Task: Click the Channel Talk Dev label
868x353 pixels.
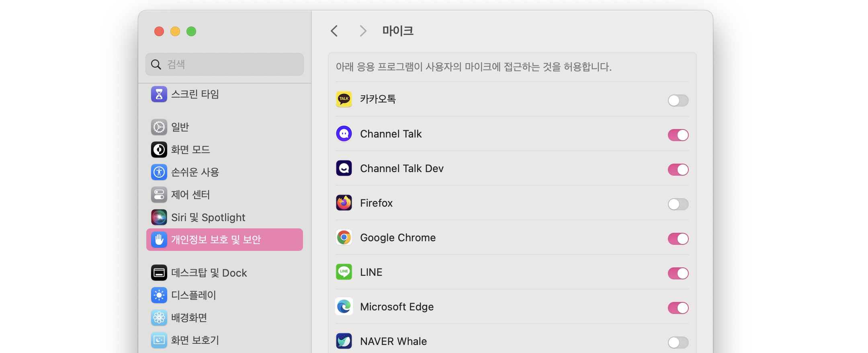Action: pyautogui.click(x=402, y=168)
